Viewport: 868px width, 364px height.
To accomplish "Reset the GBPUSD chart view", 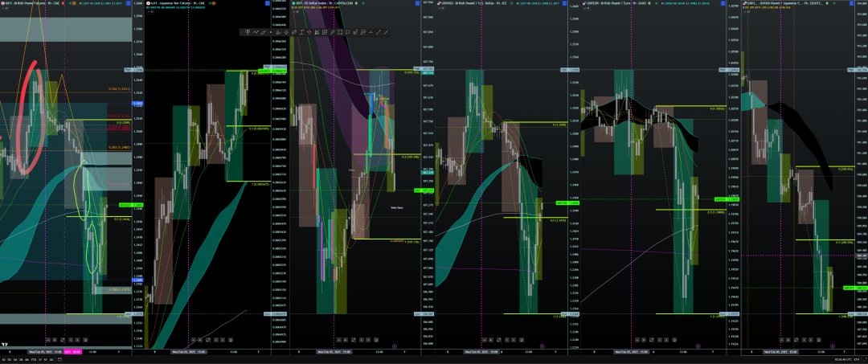I will click(x=522, y=340).
